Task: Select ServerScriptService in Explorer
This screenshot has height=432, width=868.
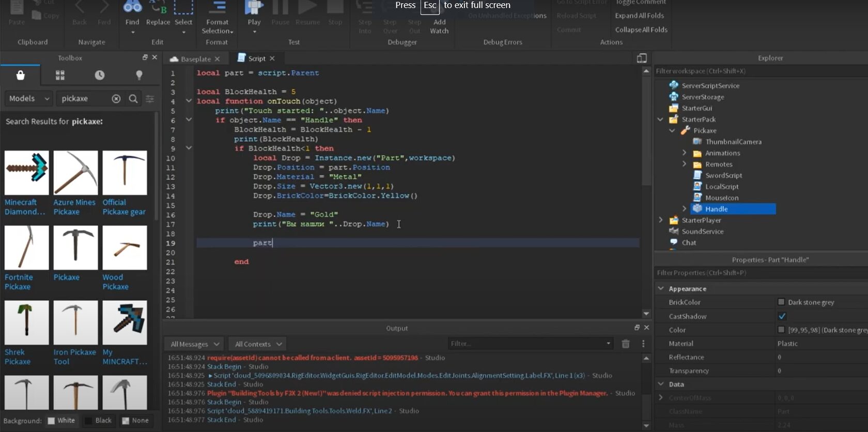Action: click(x=710, y=86)
